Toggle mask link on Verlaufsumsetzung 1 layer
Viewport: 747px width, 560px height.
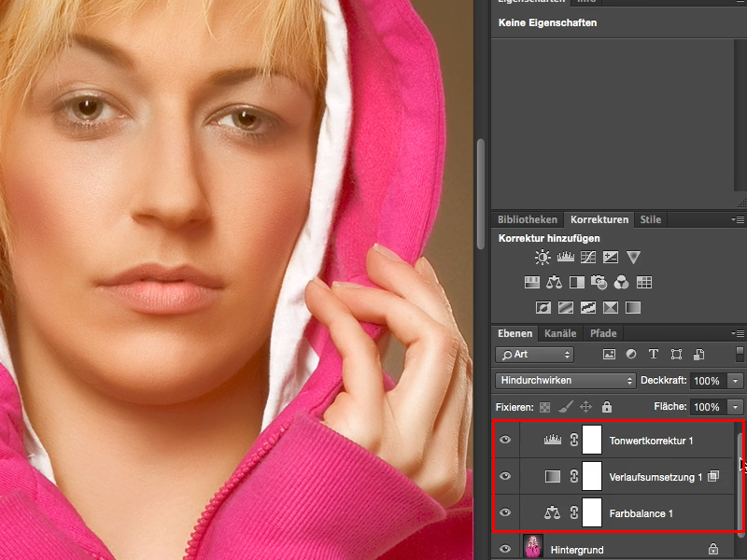(x=574, y=476)
